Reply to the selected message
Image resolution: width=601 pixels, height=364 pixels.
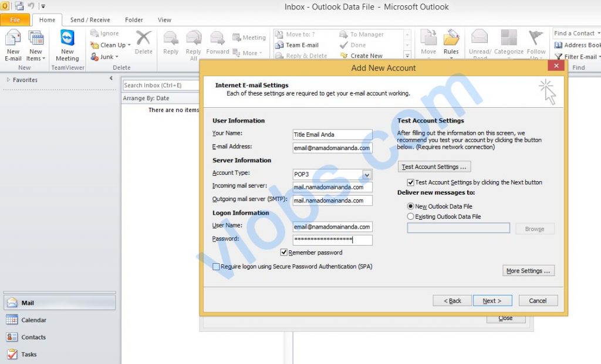pos(170,45)
